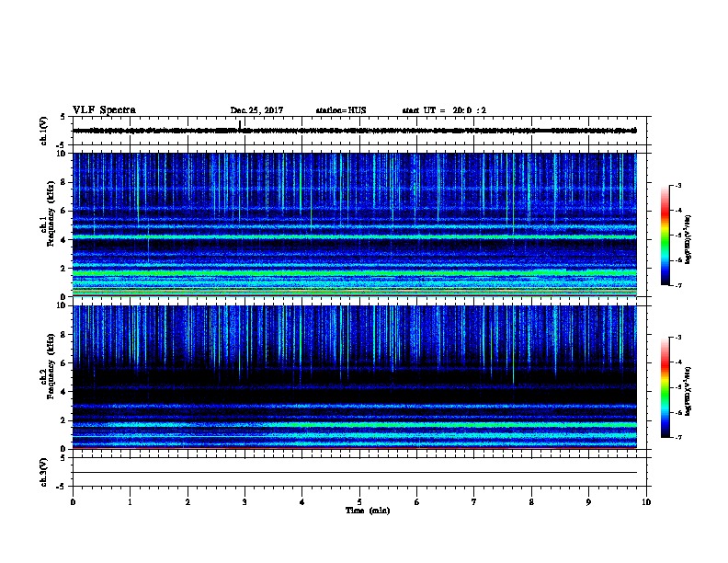Click the ch.1 spectrogram image

(355, 224)
